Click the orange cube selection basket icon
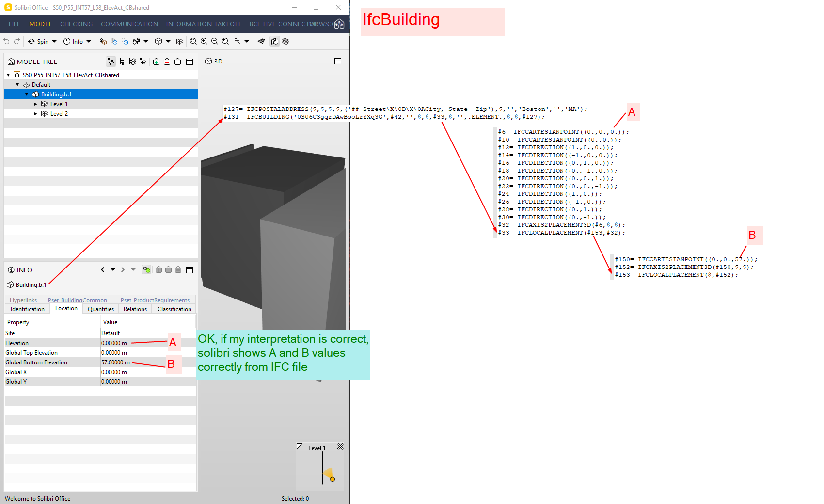Image resolution: width=824 pixels, height=504 pixels. click(103, 42)
